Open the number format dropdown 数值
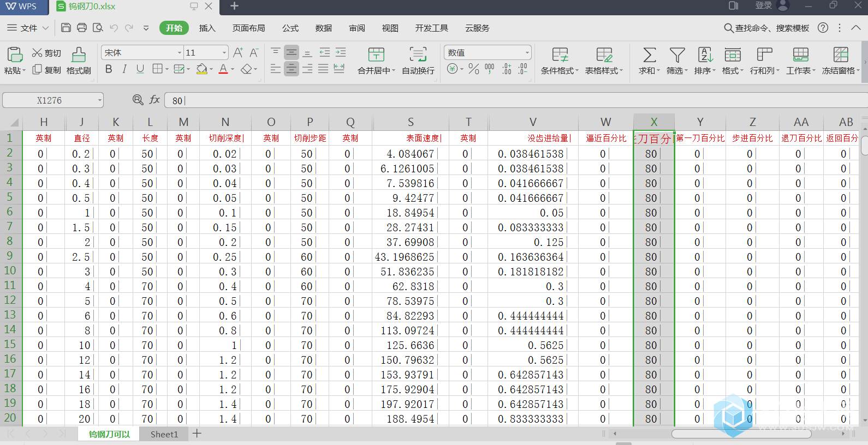 [x=527, y=53]
